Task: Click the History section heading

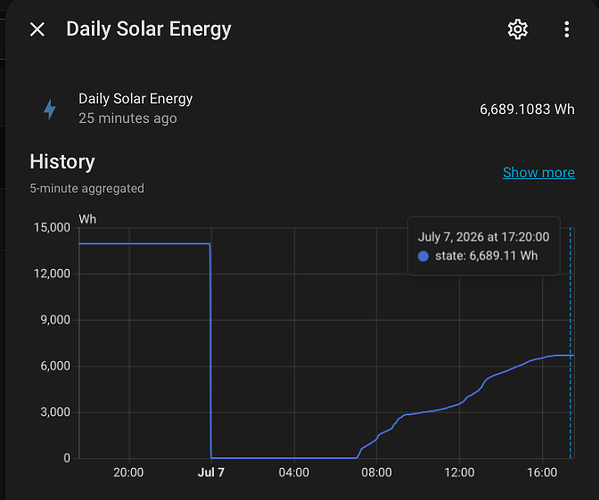Action: [62, 162]
